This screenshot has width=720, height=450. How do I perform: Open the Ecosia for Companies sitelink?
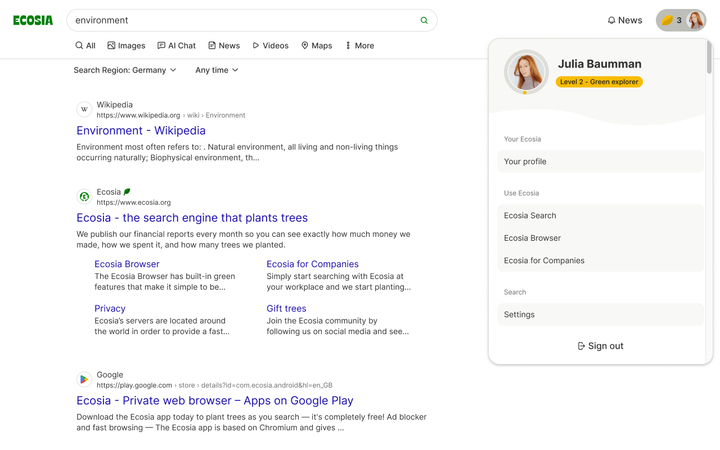pyautogui.click(x=312, y=264)
